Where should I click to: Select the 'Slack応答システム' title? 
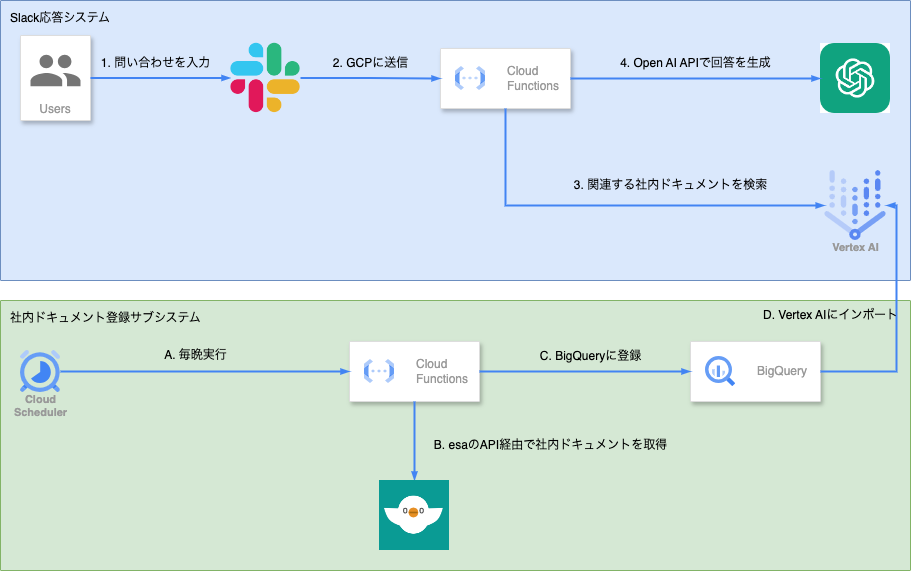(60, 17)
